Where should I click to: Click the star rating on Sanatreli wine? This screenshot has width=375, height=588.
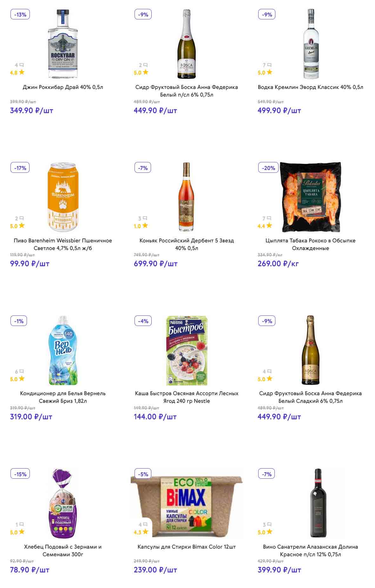pos(269,532)
